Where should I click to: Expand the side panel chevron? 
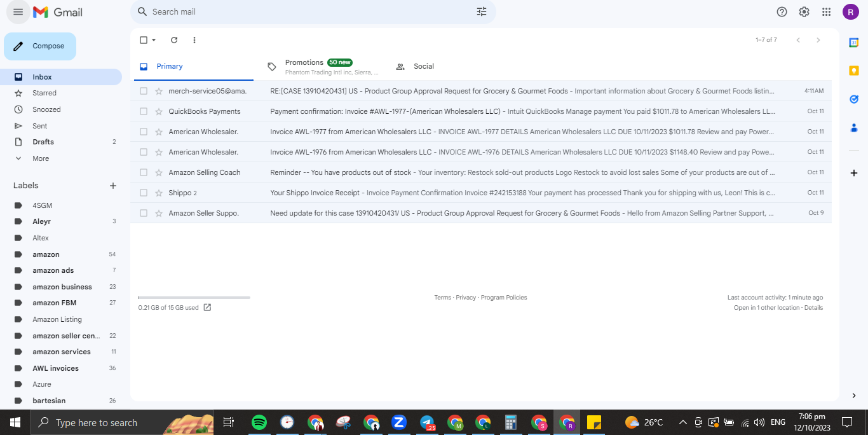tap(853, 396)
